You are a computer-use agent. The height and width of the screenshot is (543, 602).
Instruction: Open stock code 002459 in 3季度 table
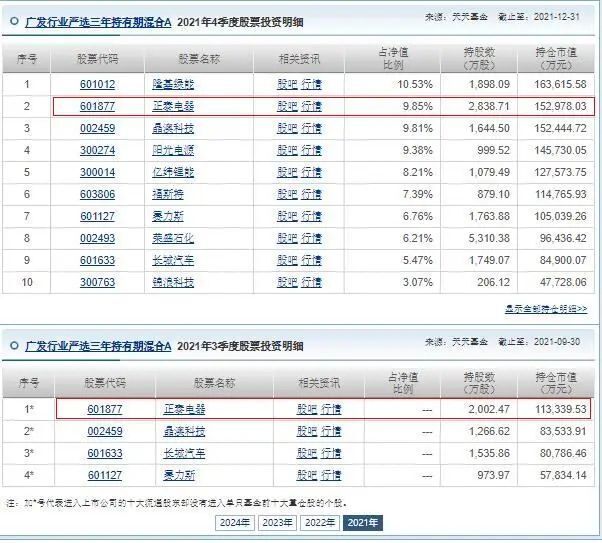[105, 431]
